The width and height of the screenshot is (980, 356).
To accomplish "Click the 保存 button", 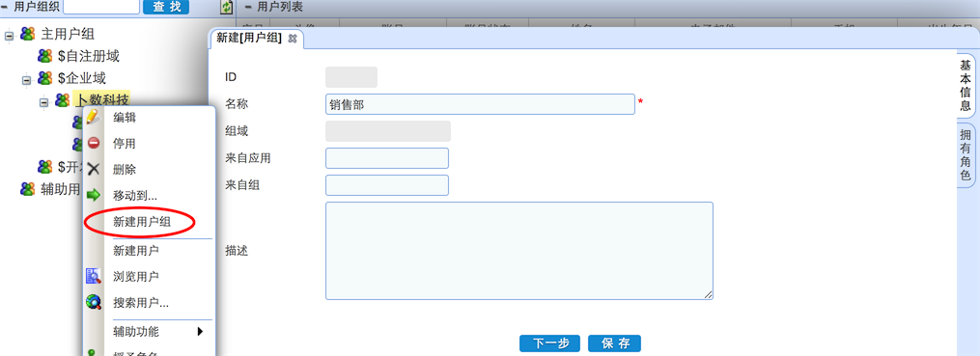I will coord(614,343).
